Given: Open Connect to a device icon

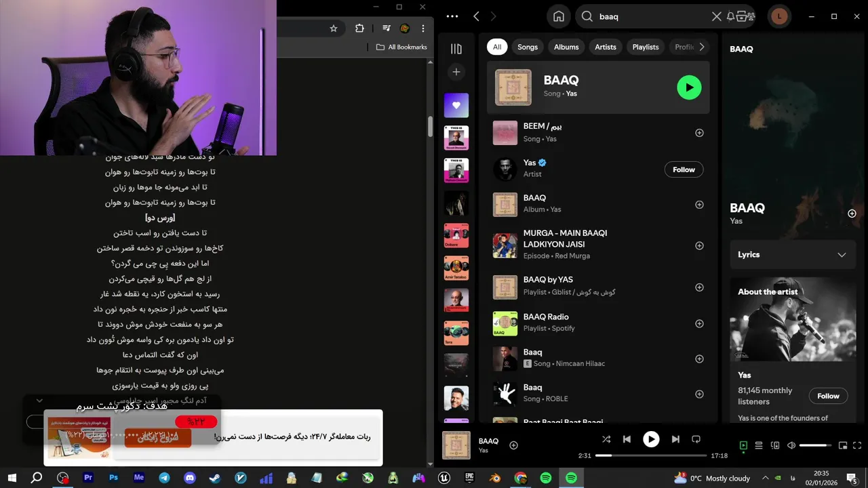Looking at the screenshot, I should click(775, 445).
